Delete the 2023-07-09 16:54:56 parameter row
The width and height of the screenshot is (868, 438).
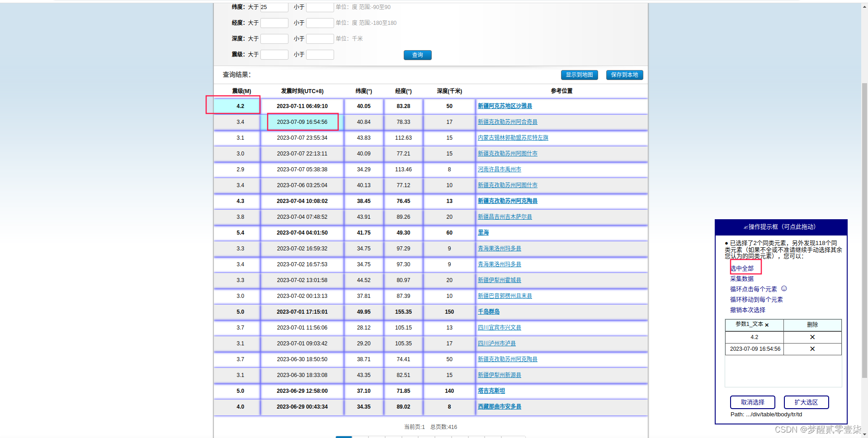pyautogui.click(x=812, y=349)
